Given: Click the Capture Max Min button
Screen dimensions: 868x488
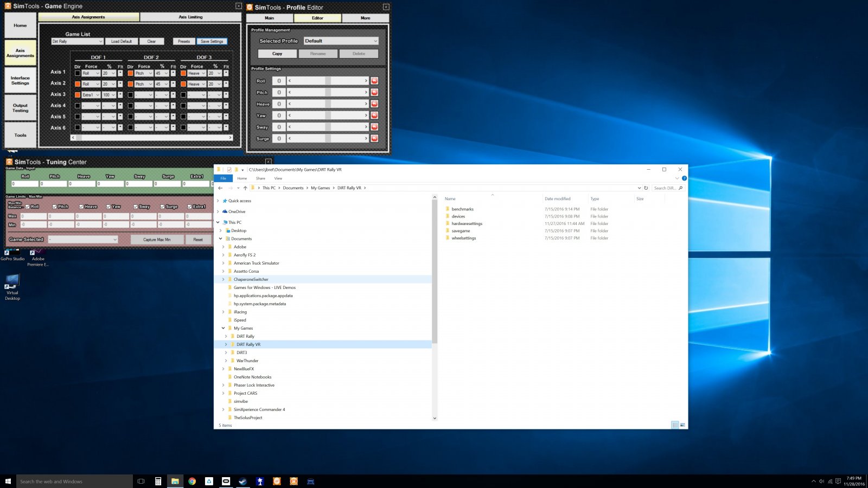Looking at the screenshot, I should click(x=157, y=239).
